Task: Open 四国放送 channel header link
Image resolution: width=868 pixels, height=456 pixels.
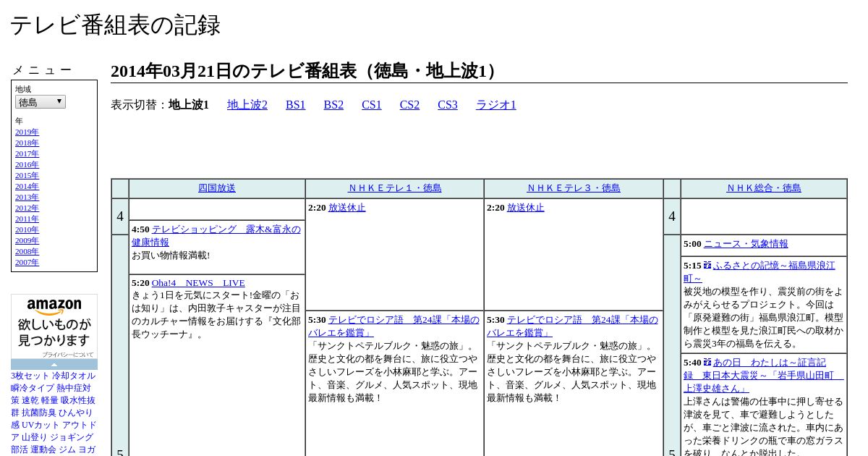Action: (217, 188)
